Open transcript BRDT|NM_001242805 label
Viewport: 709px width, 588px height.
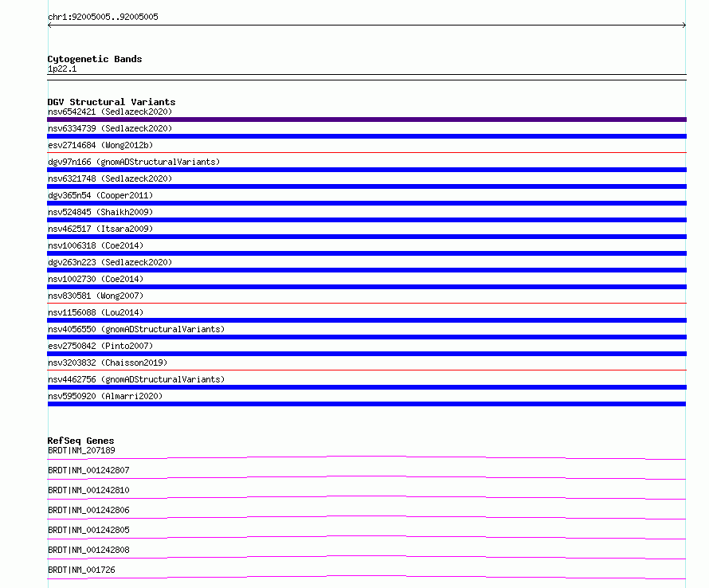(88, 530)
